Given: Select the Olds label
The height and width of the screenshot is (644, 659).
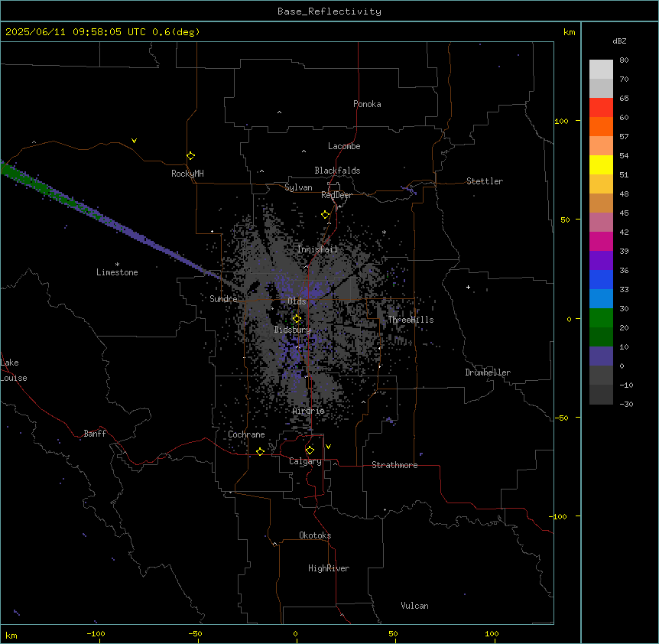Looking at the screenshot, I should tap(297, 301).
